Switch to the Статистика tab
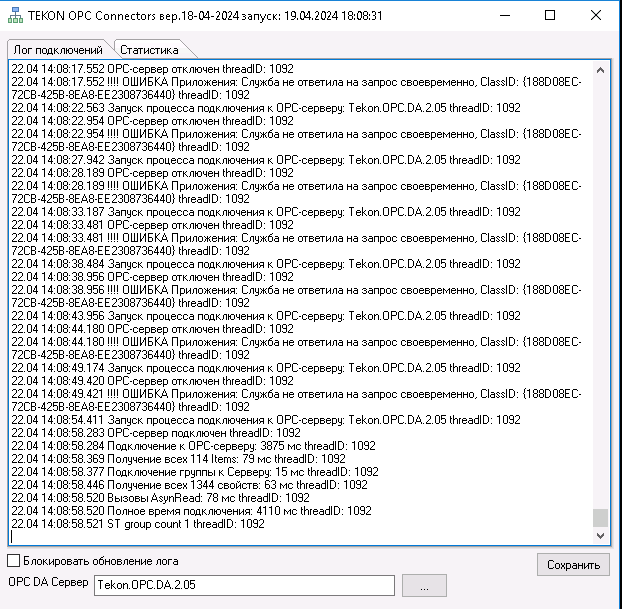The width and height of the screenshot is (622, 609). 152,49
